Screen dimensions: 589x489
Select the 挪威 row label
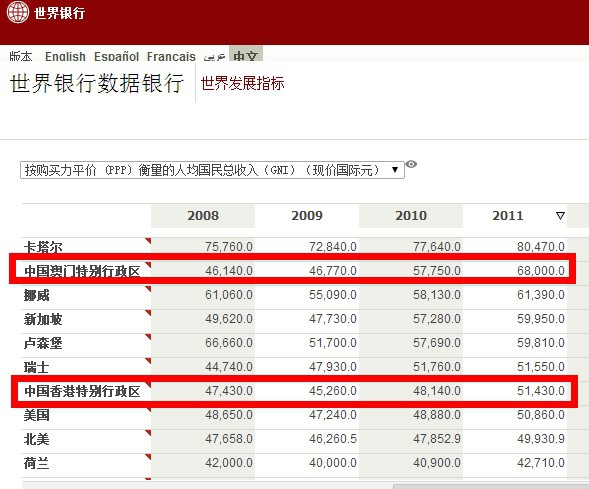click(x=36, y=295)
